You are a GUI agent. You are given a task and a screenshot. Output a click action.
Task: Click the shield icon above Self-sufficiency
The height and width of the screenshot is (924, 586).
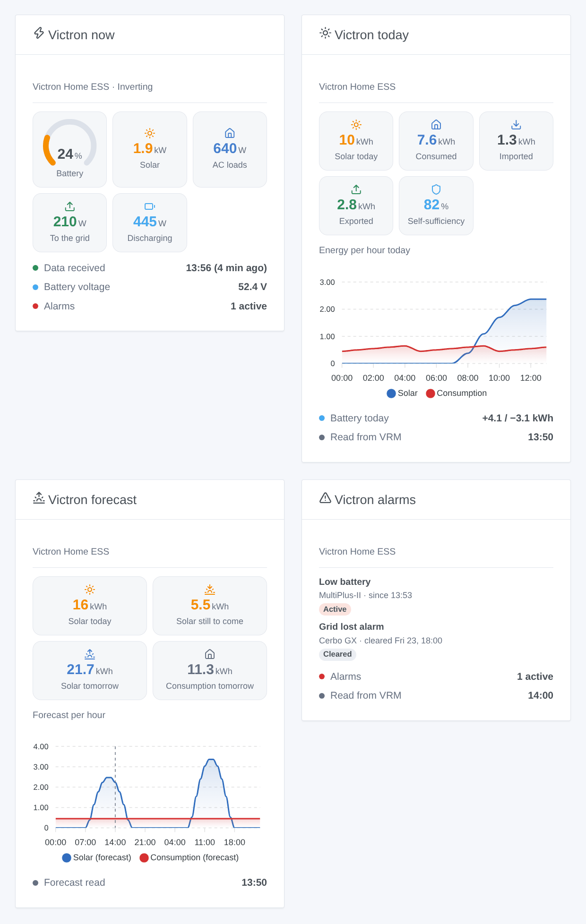click(436, 189)
